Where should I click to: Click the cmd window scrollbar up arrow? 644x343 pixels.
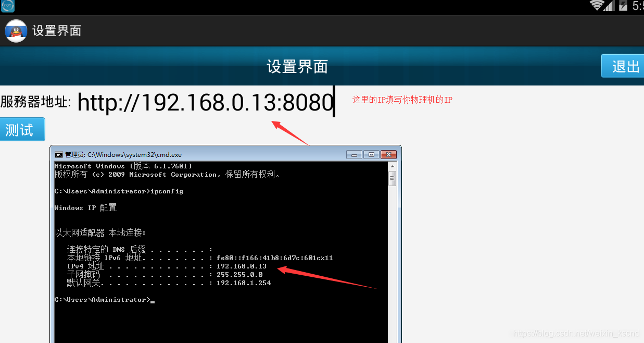click(x=393, y=166)
